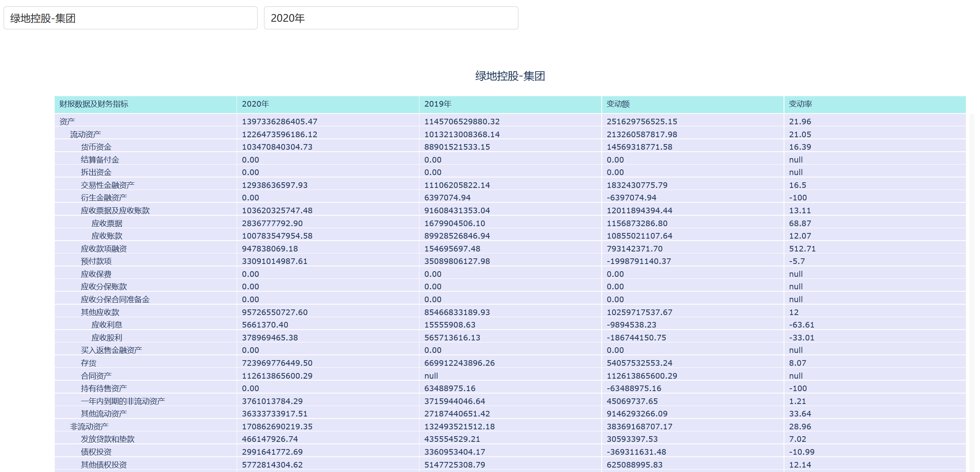Screen dimensions: 980x472
Task: Select the 其他应收款 row label
Action: click(100, 312)
